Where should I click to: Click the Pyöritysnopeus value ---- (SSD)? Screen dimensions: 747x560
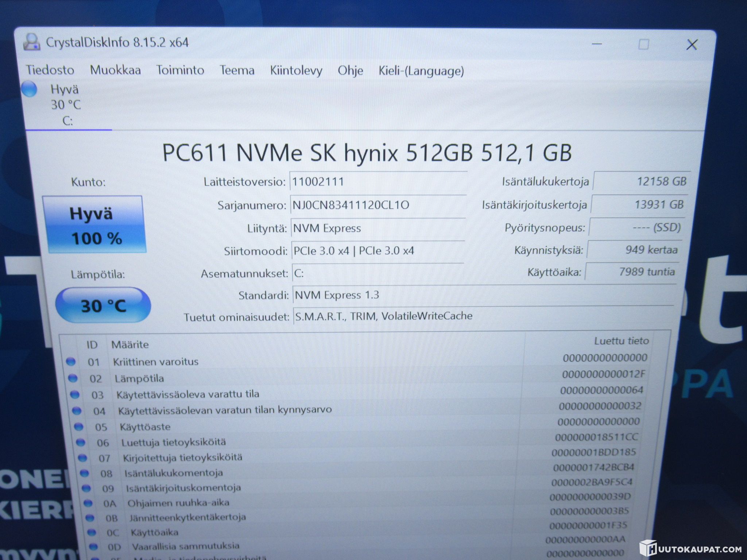click(637, 227)
